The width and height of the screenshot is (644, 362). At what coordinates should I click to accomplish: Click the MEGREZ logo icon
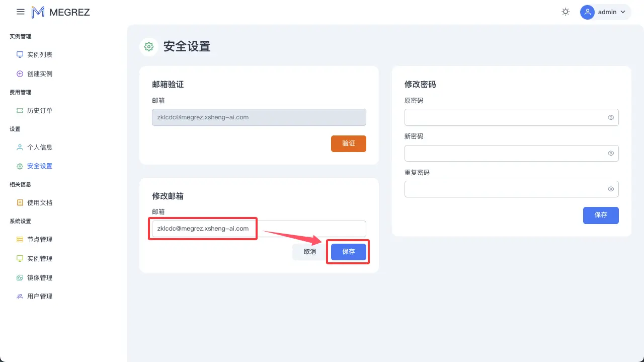click(x=38, y=12)
